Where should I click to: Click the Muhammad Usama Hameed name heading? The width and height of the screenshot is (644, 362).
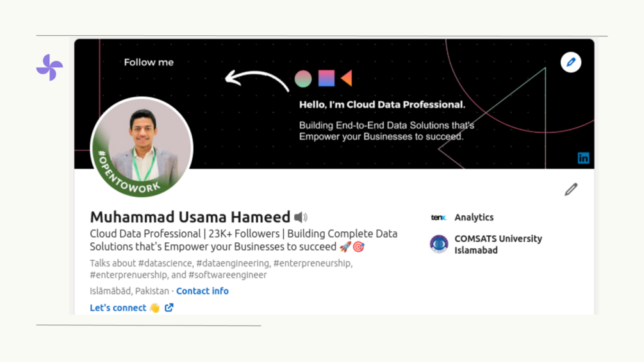190,217
